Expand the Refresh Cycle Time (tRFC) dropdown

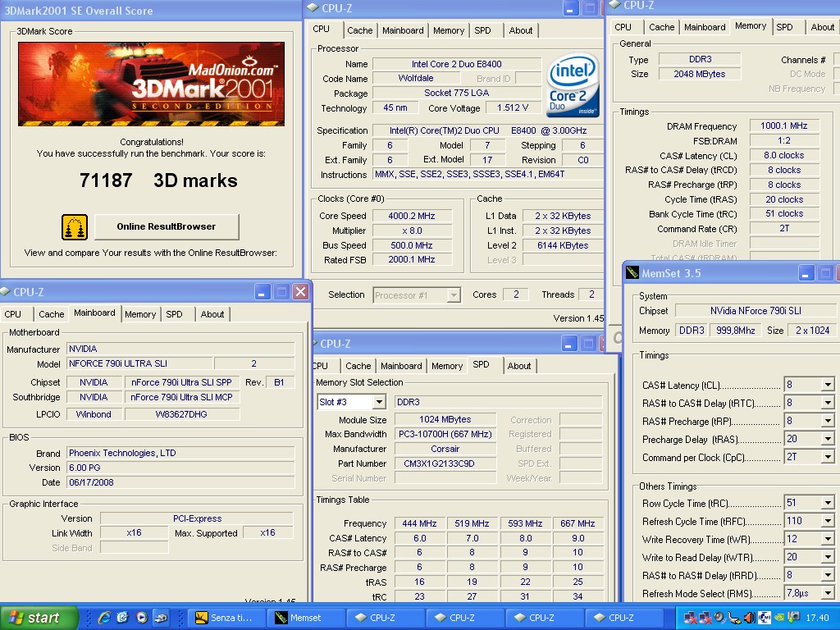coord(828,521)
